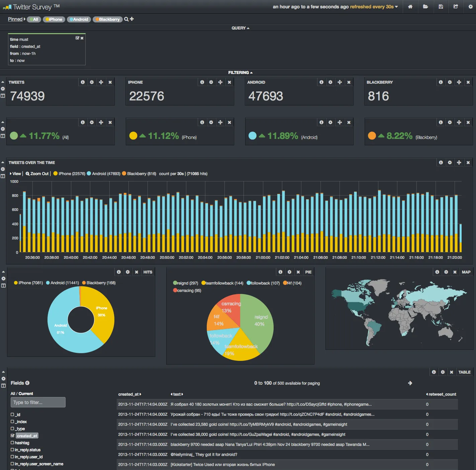476x470 pixels.
Task: Go to next page arrow in table
Action: coord(410,383)
